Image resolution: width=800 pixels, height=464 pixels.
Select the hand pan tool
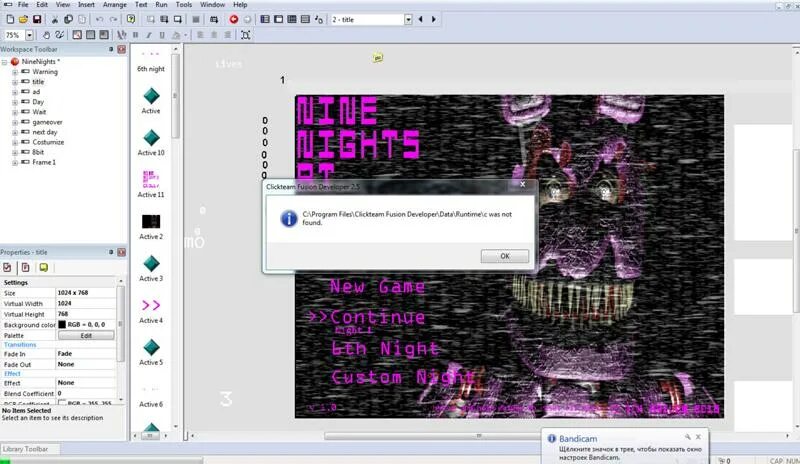[46, 35]
